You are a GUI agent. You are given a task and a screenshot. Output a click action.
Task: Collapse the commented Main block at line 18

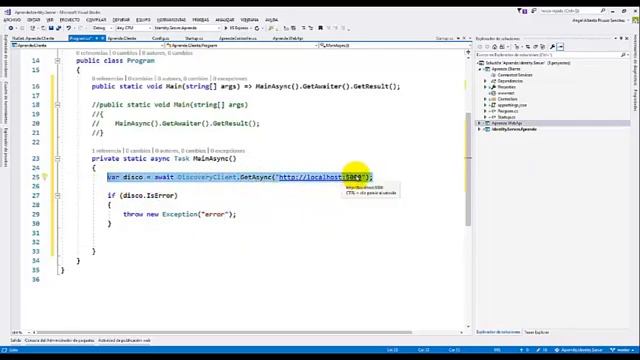pyautogui.click(x=58, y=105)
